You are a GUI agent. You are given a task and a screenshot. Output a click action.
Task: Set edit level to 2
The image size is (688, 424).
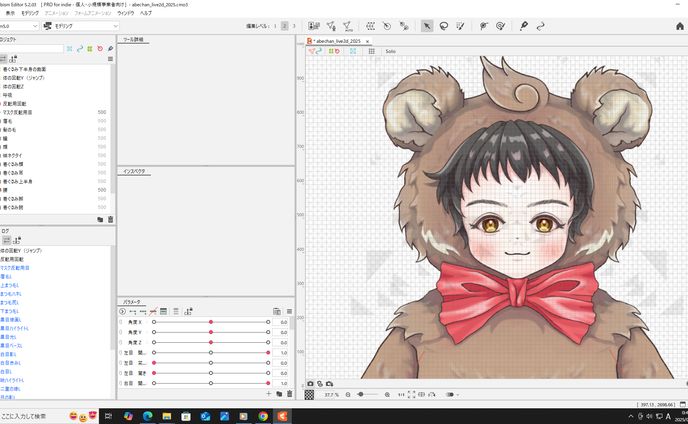[284, 26]
